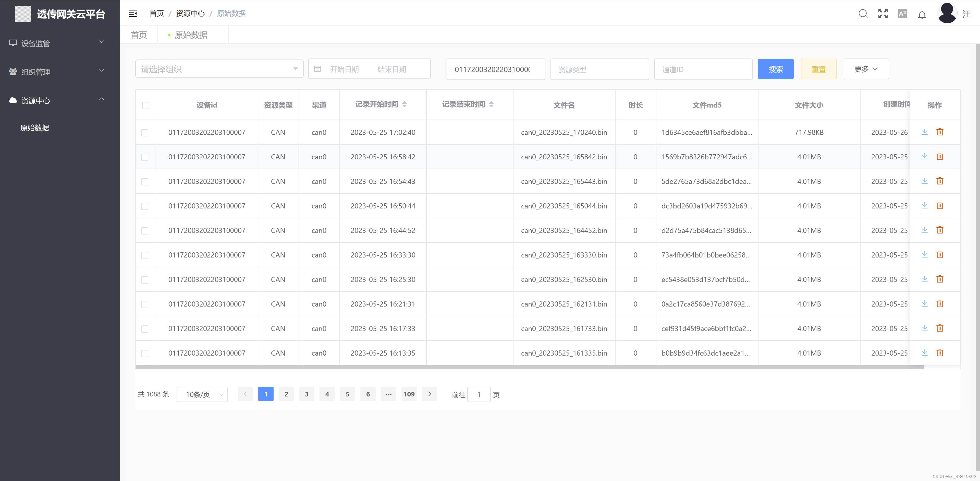Collapse the 资源中心 sidebar menu

60,100
